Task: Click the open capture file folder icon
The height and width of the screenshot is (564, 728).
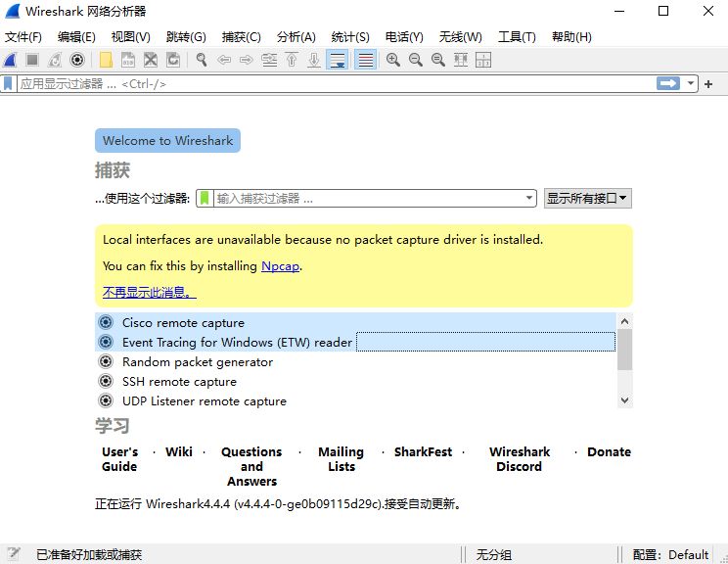Action: 106,60
